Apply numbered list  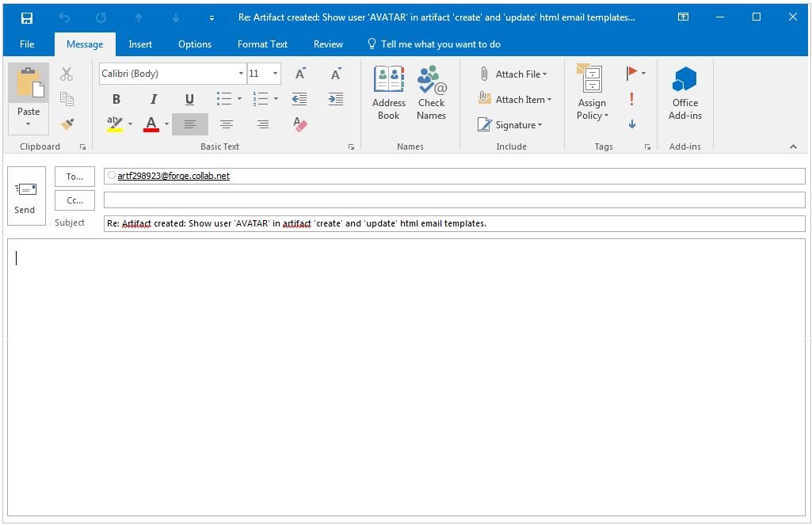click(261, 98)
